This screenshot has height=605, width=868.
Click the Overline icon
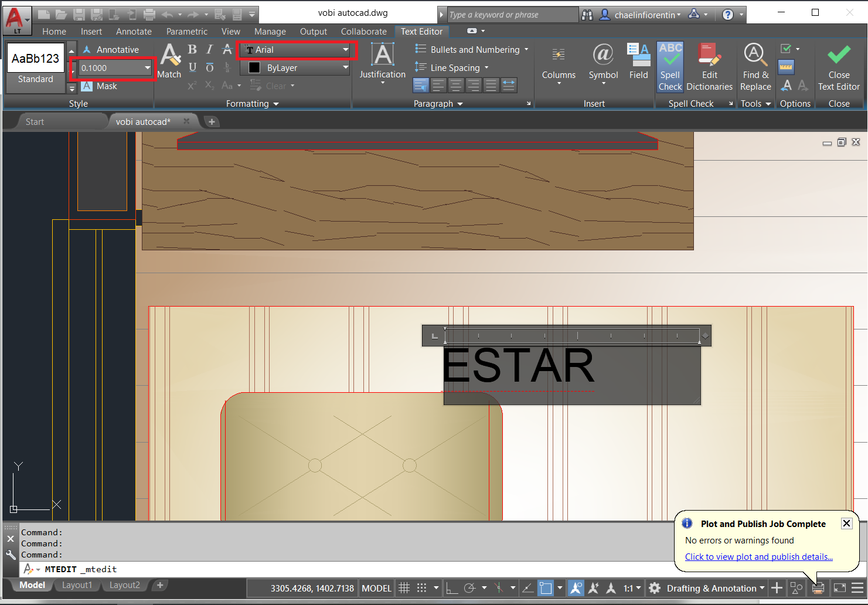click(209, 67)
